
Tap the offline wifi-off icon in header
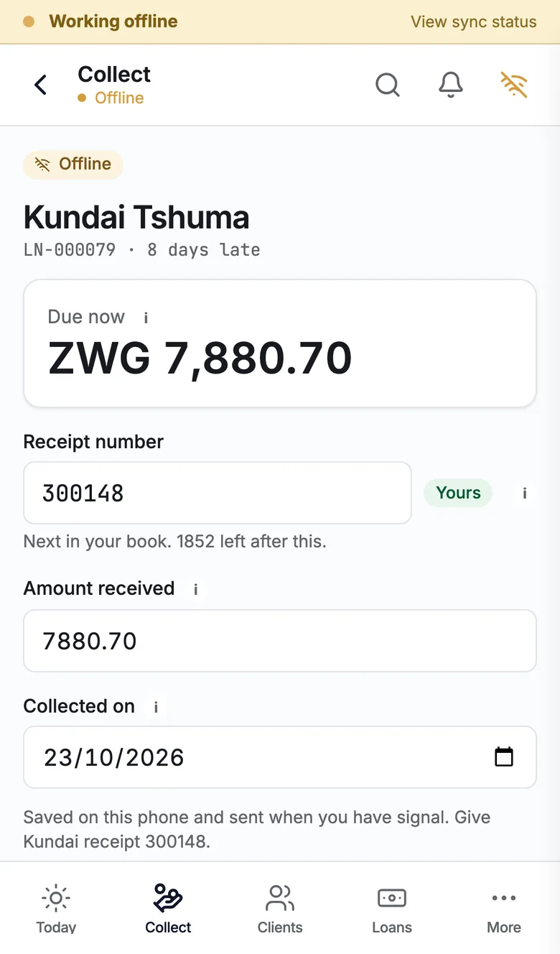coord(514,85)
